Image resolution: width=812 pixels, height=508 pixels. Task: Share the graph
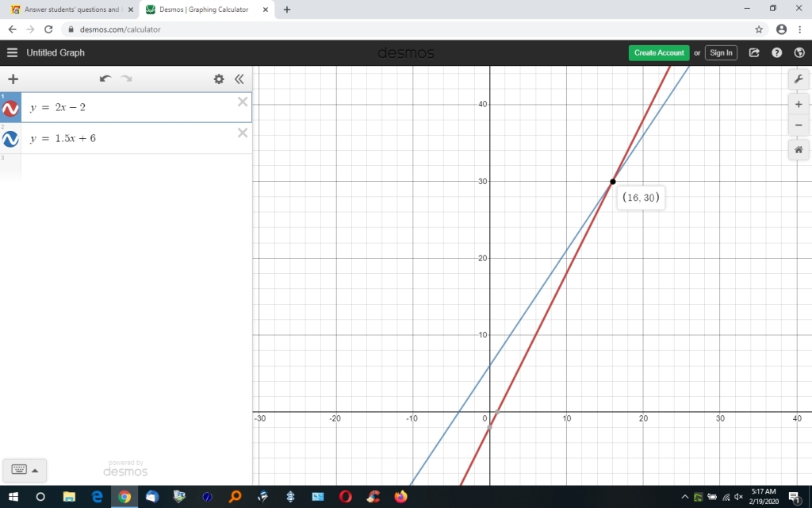tap(754, 52)
